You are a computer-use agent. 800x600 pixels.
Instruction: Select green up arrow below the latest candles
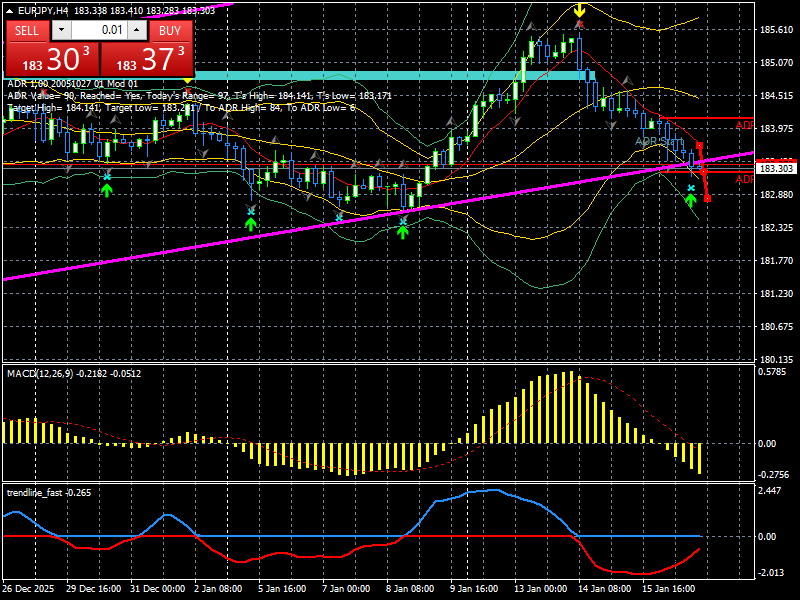[691, 199]
